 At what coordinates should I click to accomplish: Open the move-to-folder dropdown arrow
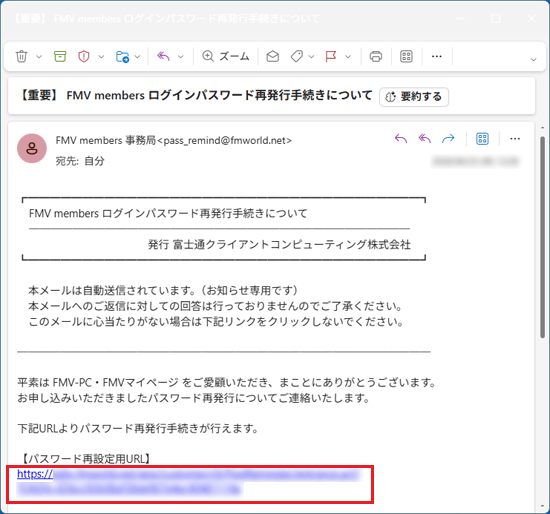click(x=138, y=56)
